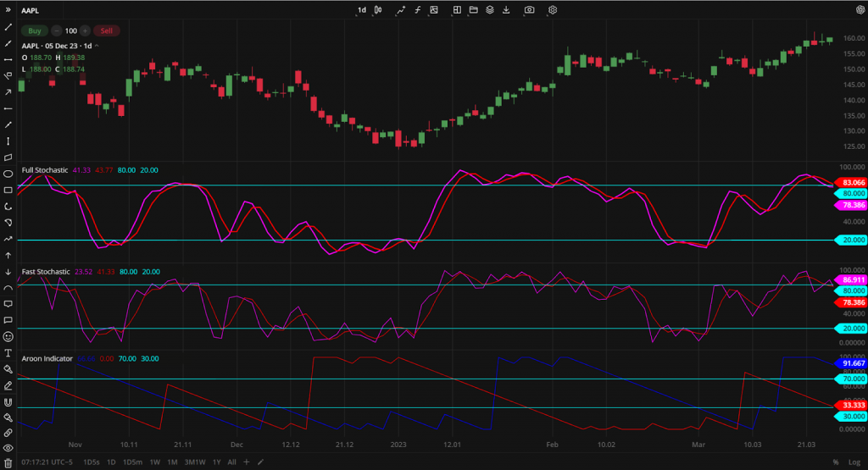Click the Buy button
Viewport: 868px width, 470px height.
coord(34,31)
